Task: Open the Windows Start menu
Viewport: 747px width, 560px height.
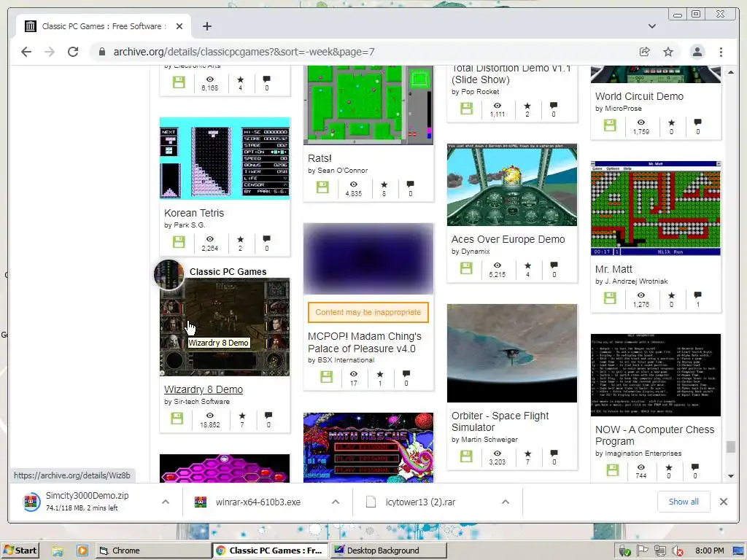Action: (x=20, y=551)
